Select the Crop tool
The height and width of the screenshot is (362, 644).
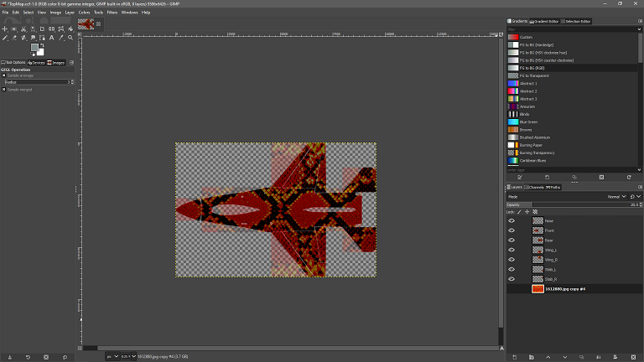click(x=42, y=29)
